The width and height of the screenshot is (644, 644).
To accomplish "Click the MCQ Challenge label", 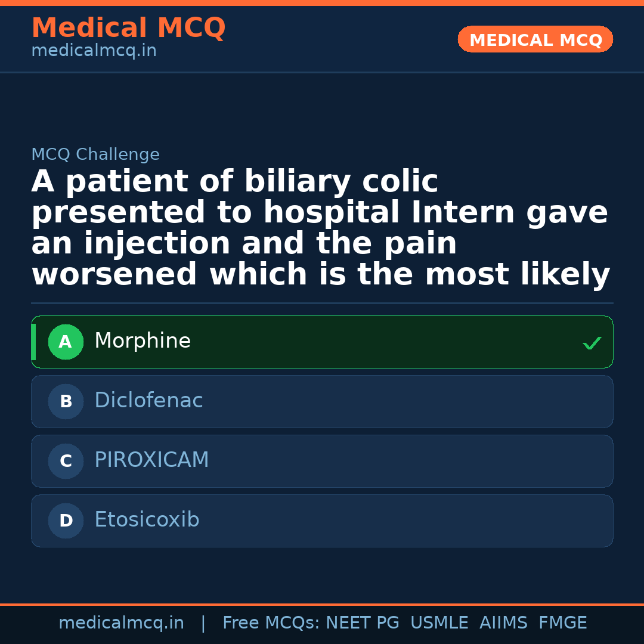I will 95,155.
